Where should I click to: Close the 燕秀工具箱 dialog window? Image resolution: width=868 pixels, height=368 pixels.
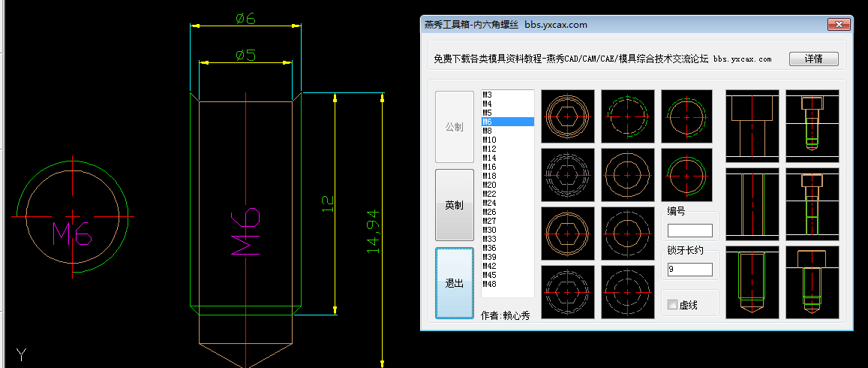click(839, 24)
